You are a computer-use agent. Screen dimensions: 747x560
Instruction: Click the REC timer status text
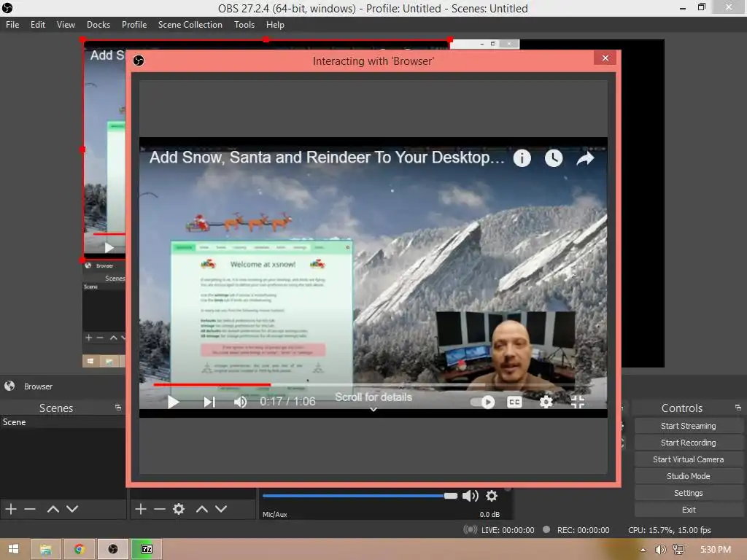pos(583,530)
